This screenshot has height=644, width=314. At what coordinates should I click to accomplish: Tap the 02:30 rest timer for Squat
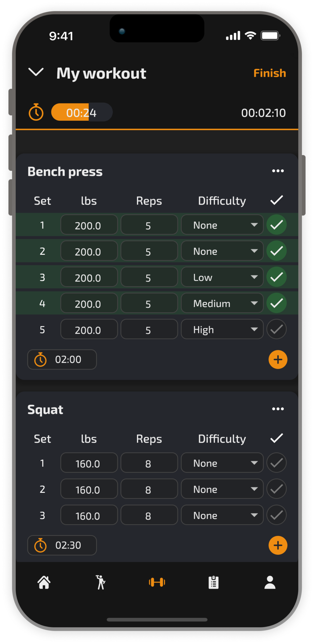pyautogui.click(x=62, y=546)
